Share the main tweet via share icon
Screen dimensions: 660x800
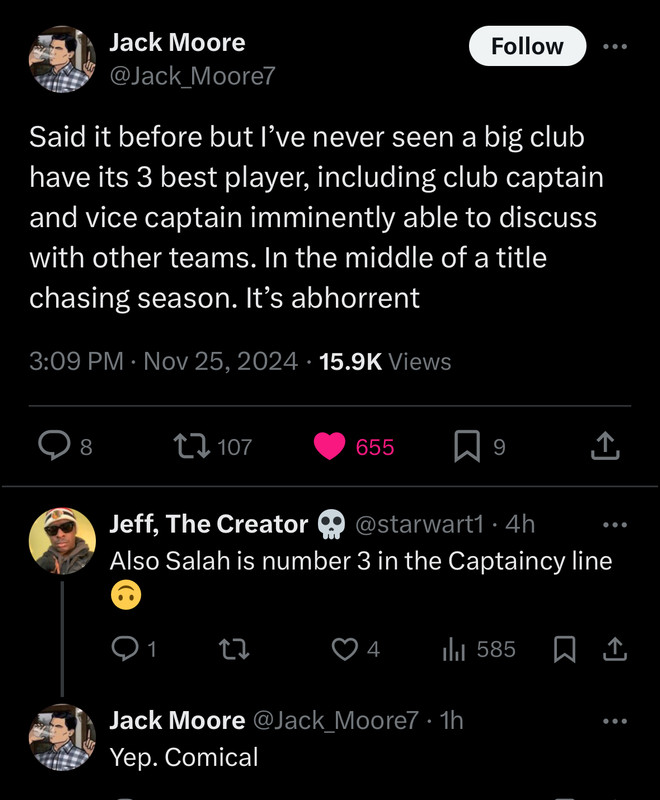pos(605,445)
